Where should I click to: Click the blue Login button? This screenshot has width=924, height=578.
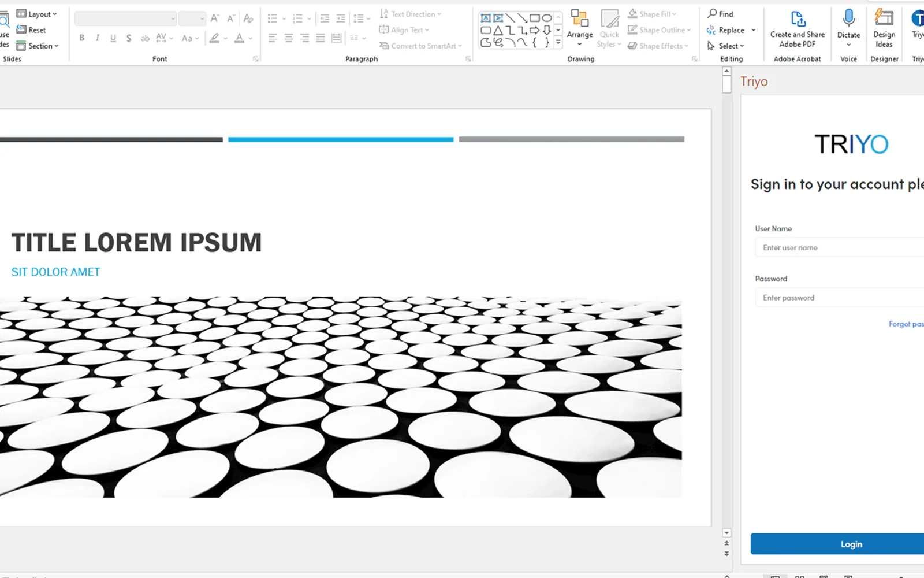coord(837,544)
